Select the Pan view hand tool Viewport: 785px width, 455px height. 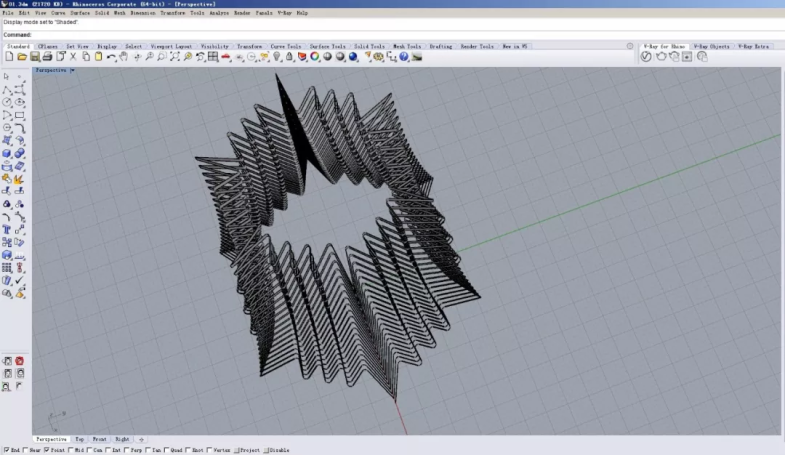tap(124, 57)
